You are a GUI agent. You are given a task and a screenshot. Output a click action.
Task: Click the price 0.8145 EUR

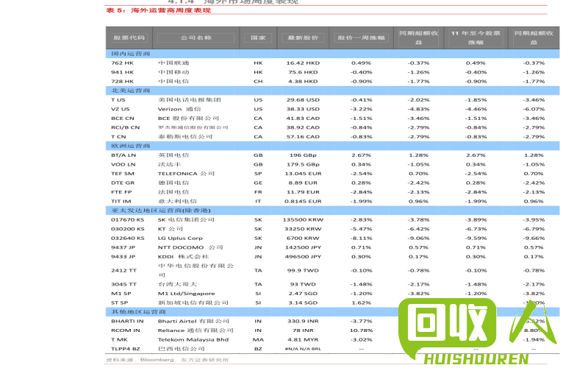[x=303, y=201]
